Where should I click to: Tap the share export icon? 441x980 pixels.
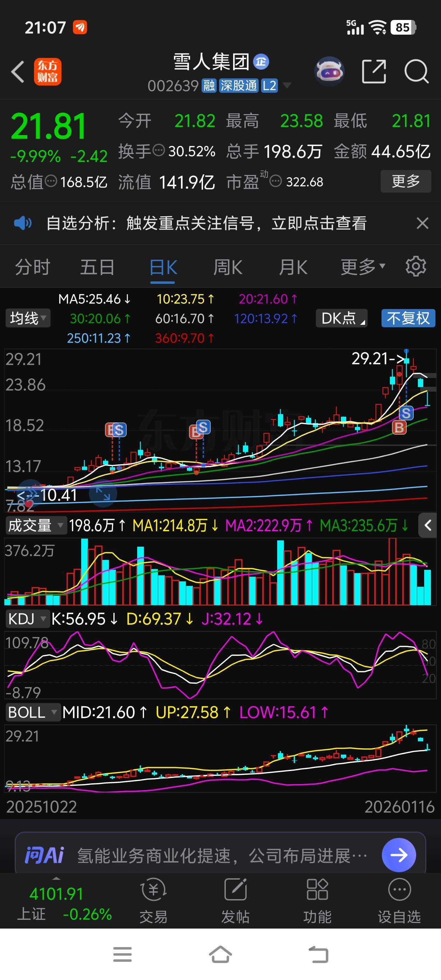click(374, 71)
